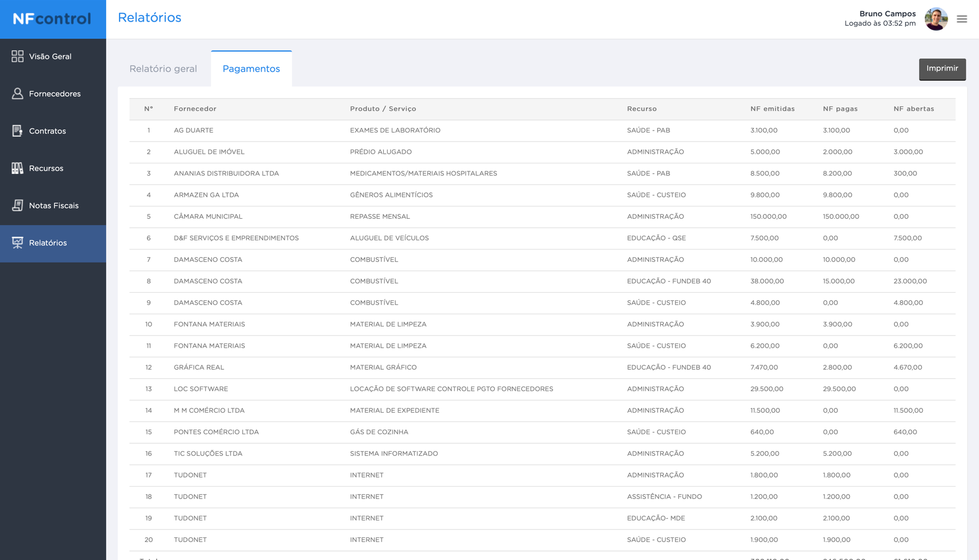Switch to the Relatório geral tab
This screenshot has height=560, width=979.
(163, 69)
